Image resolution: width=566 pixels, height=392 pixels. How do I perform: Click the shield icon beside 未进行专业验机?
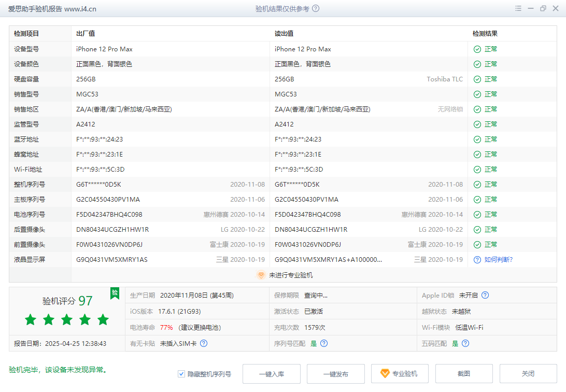pos(261,275)
